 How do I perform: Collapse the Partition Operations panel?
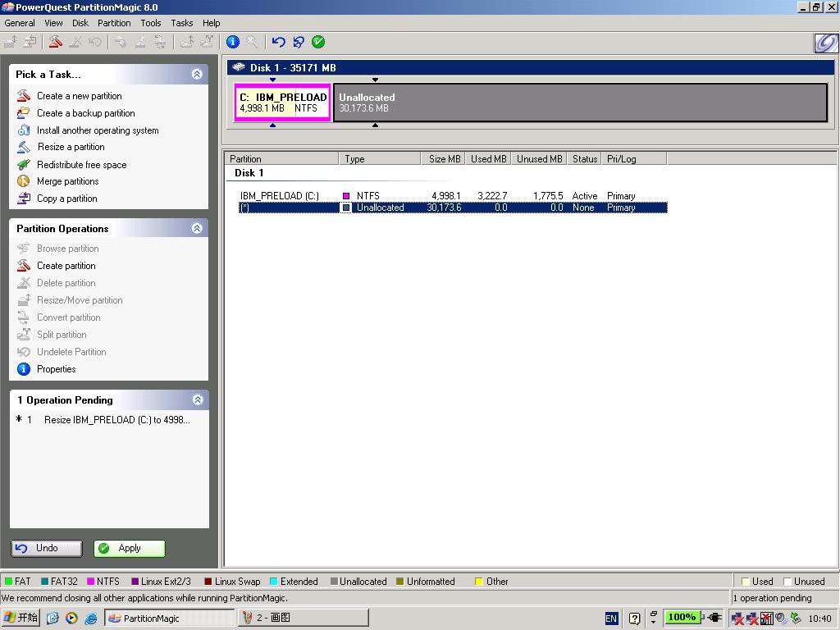197,228
